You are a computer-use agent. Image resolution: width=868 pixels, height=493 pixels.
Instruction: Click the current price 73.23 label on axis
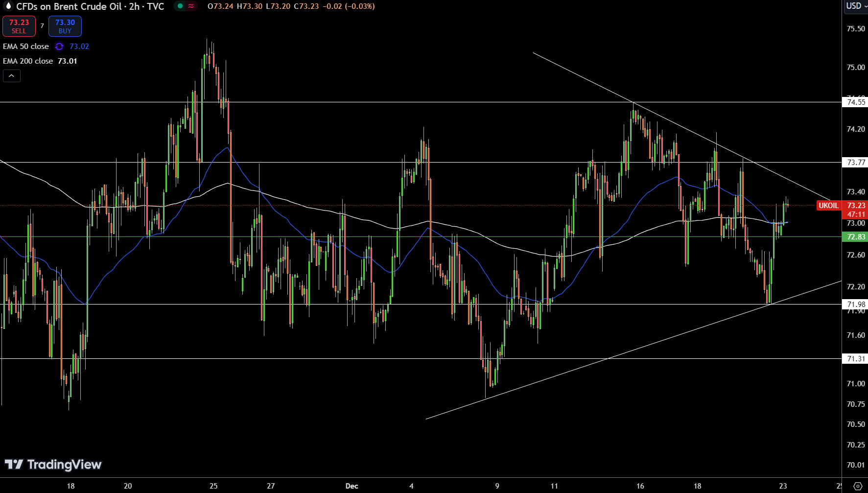click(856, 206)
